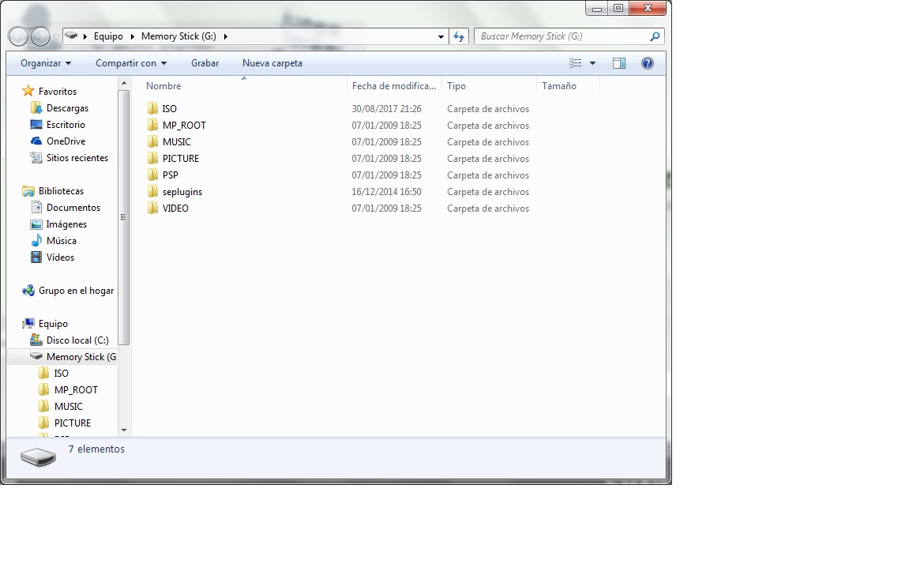Select Documentos in the sidebar tree
This screenshot has height=575, width=924.
(x=73, y=208)
